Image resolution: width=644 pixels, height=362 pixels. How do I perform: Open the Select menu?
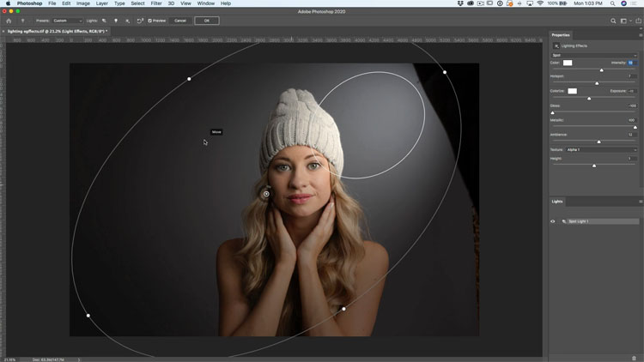coord(137,3)
